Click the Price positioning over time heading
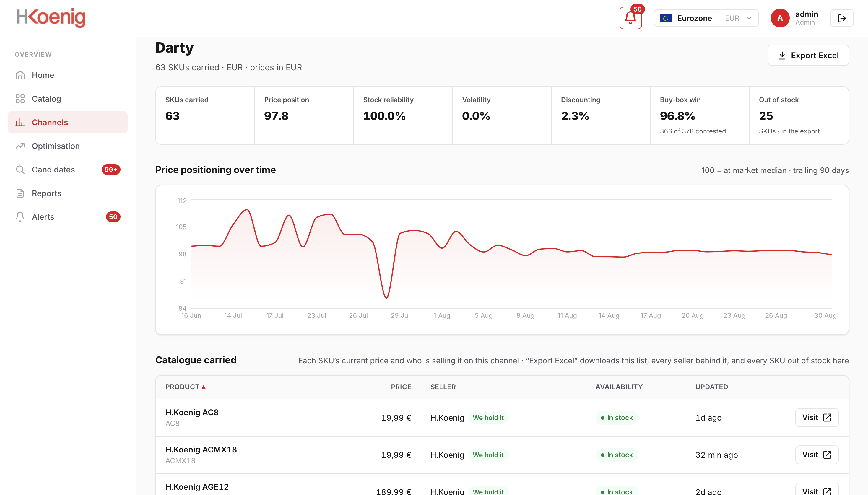This screenshot has width=868, height=495. pyautogui.click(x=215, y=170)
